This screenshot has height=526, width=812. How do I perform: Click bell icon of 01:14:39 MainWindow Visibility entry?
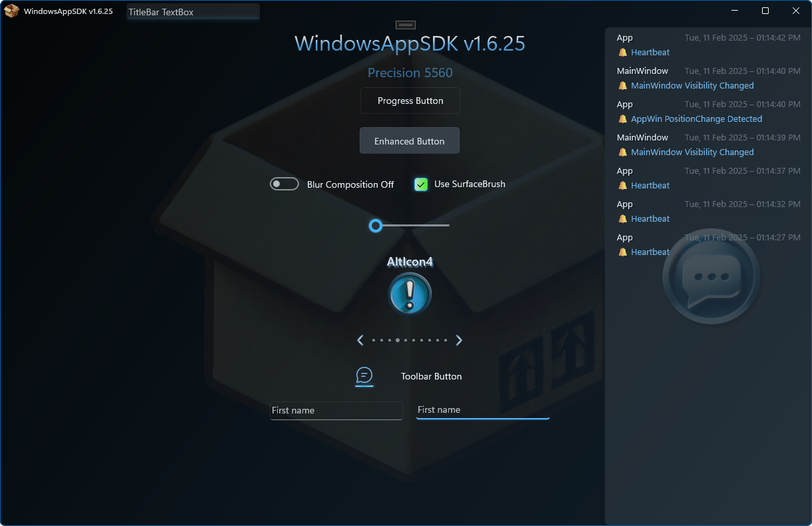(x=623, y=152)
